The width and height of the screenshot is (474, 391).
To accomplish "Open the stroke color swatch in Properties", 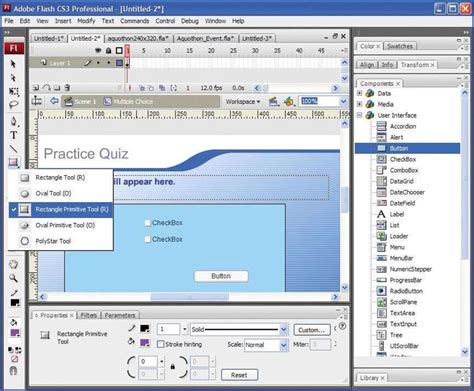I will (145, 329).
